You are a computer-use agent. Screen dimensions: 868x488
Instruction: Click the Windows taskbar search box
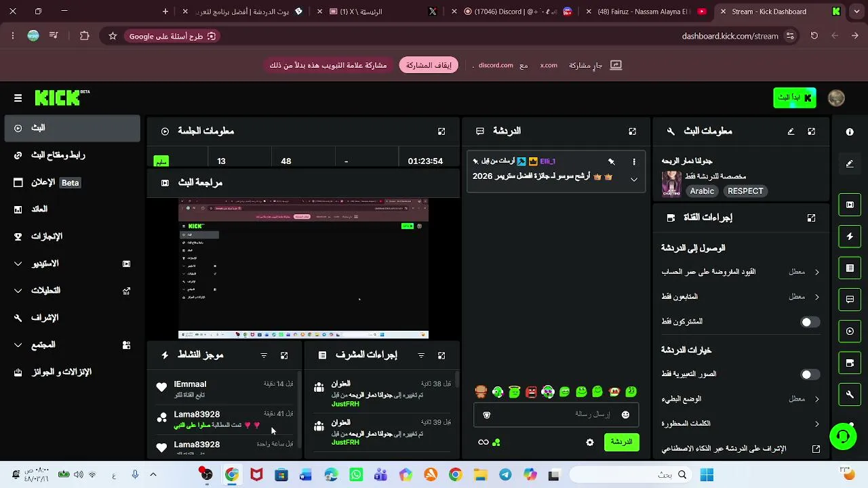coord(631,475)
